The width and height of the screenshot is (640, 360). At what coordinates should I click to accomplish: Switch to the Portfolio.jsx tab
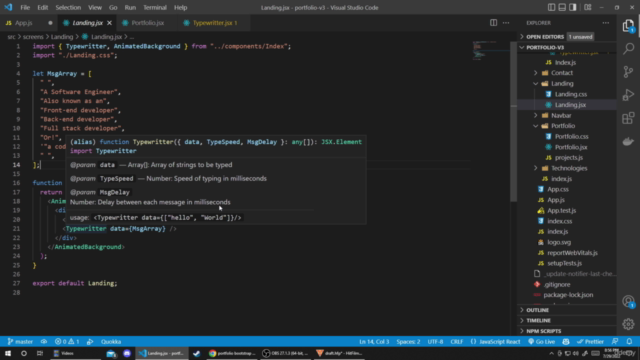pos(148,23)
